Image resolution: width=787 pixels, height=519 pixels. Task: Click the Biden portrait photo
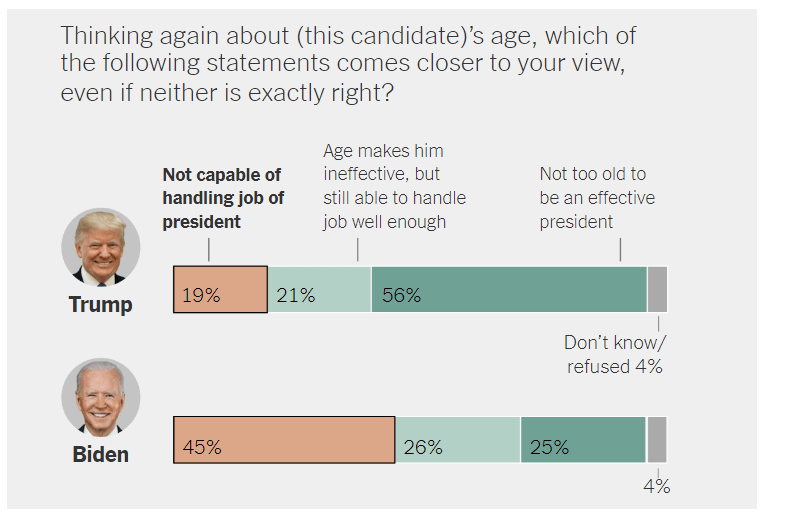click(100, 397)
